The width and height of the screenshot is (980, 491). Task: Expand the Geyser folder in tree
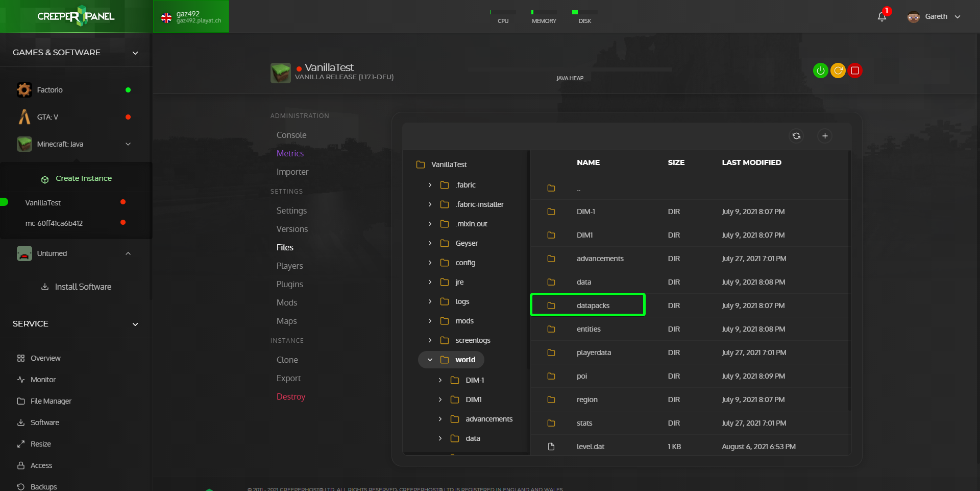point(430,243)
